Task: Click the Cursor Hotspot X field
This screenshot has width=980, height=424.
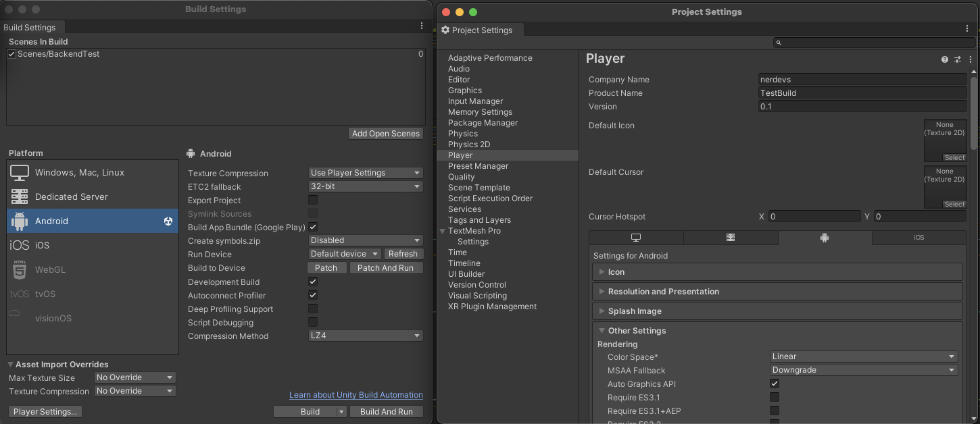Action: click(814, 217)
